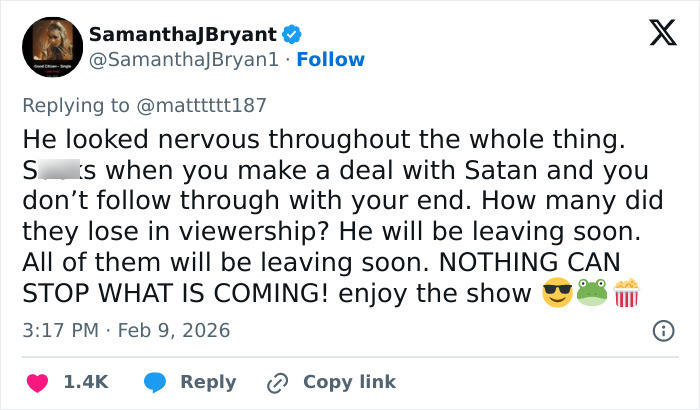Click the popcorn emoji
This screenshot has height=410, width=700.
pos(626,294)
